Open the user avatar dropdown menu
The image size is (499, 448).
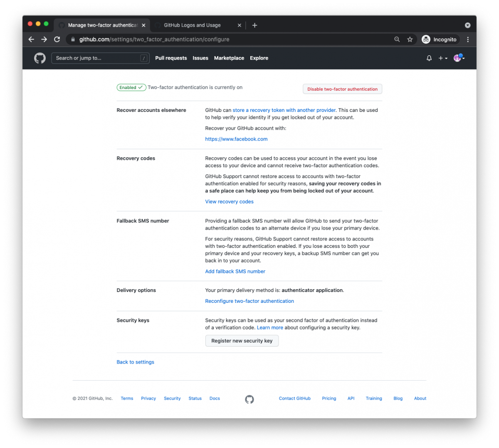459,58
